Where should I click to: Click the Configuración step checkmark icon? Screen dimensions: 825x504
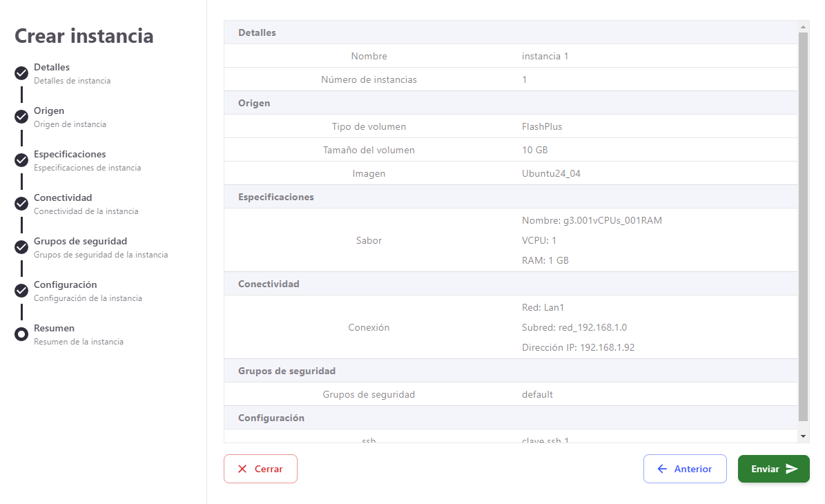pyautogui.click(x=21, y=291)
